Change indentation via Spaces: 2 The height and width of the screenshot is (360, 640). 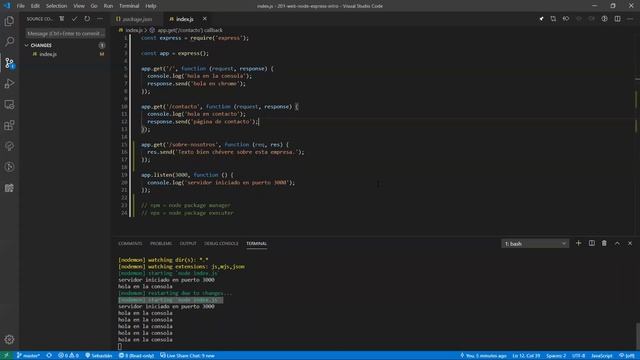[556, 356]
